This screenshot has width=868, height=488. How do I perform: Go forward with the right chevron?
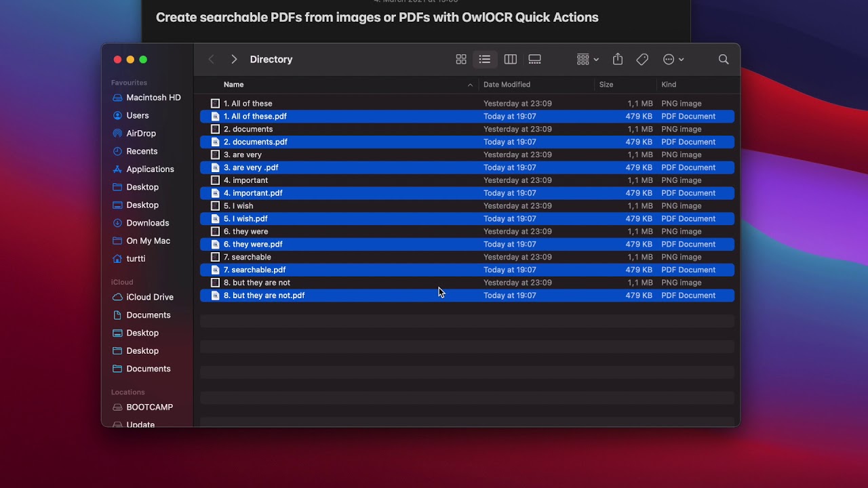point(234,60)
